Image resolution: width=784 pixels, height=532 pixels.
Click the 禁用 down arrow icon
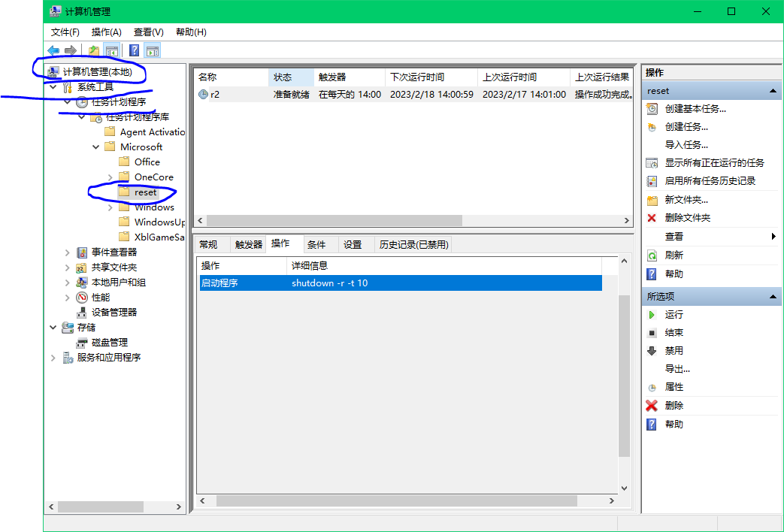click(x=652, y=351)
